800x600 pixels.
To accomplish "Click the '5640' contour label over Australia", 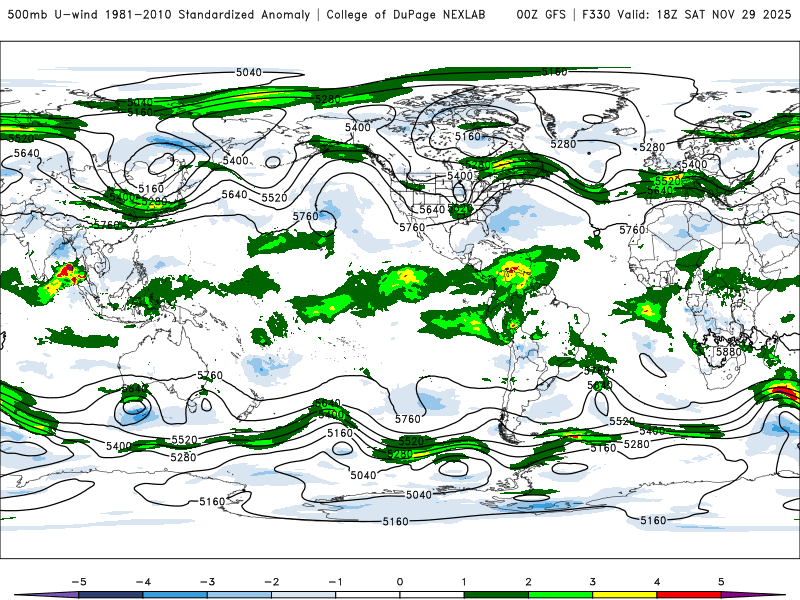I will pos(134,389).
